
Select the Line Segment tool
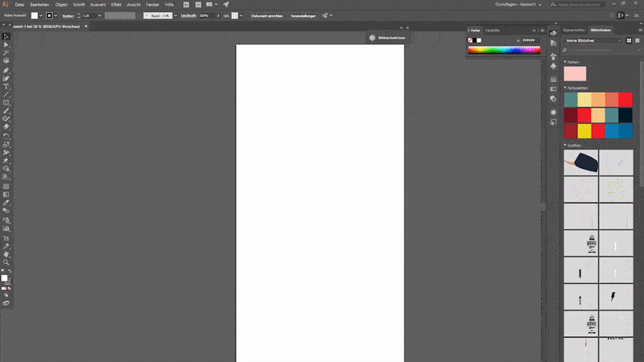point(6,95)
